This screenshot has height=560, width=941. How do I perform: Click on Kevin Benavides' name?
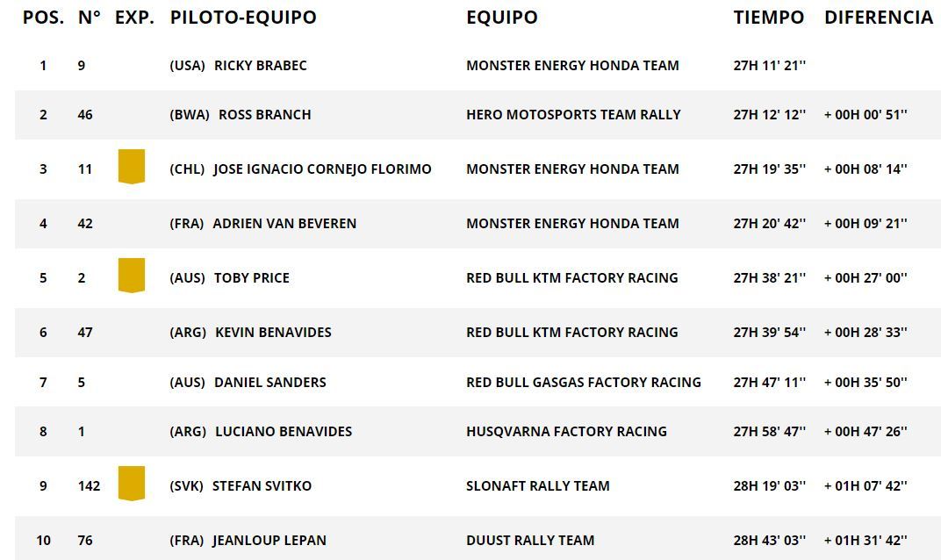point(274,332)
